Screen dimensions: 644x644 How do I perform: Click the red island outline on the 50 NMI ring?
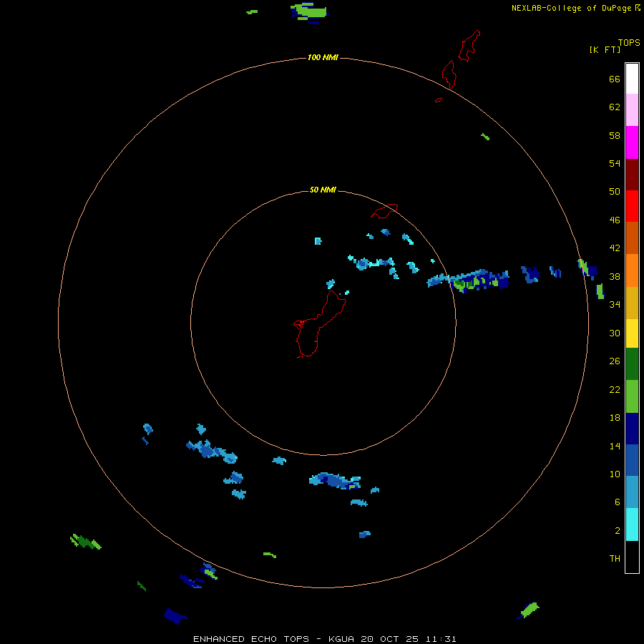point(384,211)
